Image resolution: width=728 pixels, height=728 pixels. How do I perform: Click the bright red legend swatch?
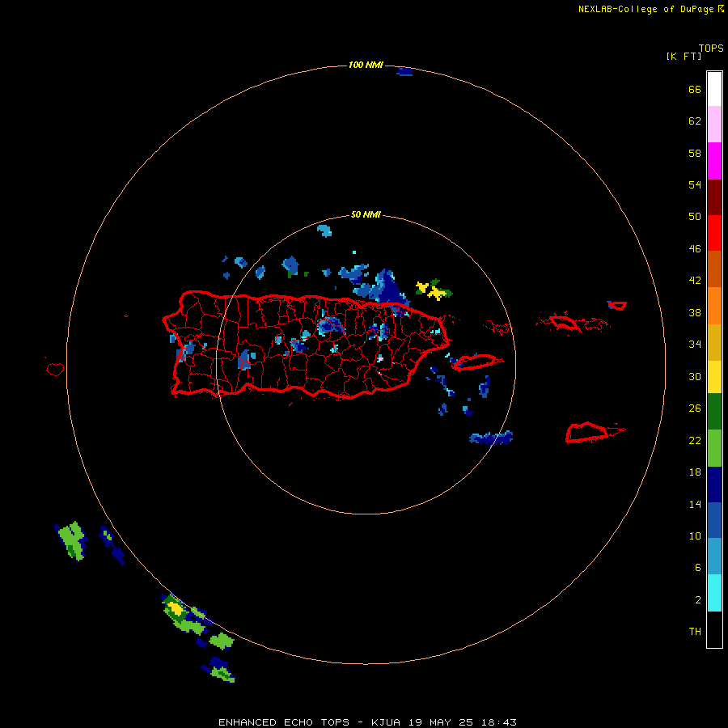pyautogui.click(x=714, y=233)
